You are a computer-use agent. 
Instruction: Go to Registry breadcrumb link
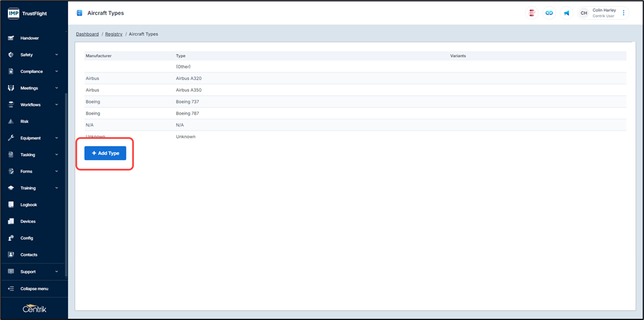click(x=114, y=34)
